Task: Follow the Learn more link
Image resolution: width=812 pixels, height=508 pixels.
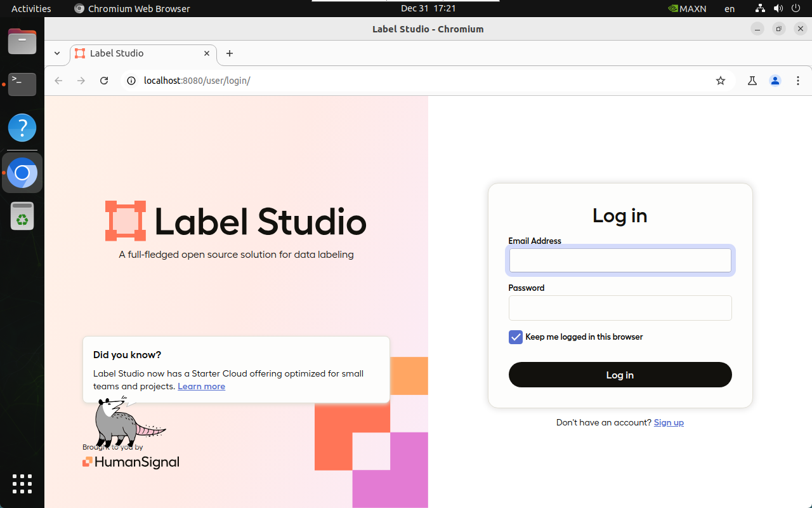Action: [201, 386]
